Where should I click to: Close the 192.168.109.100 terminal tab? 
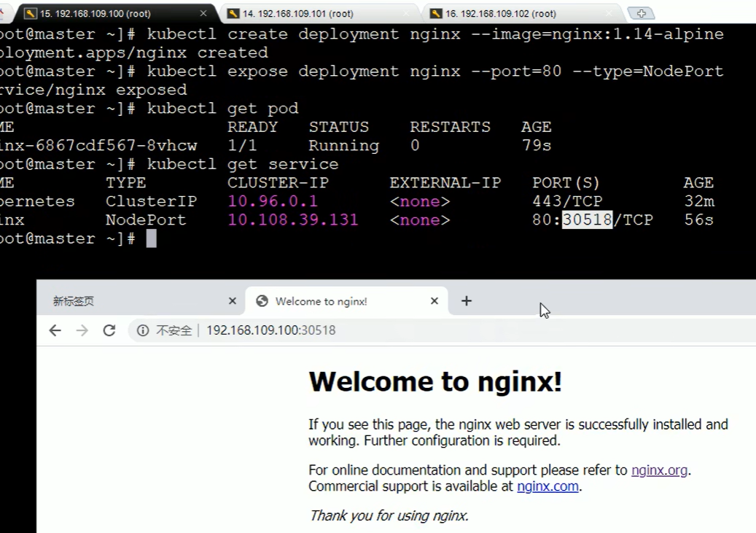point(203,14)
